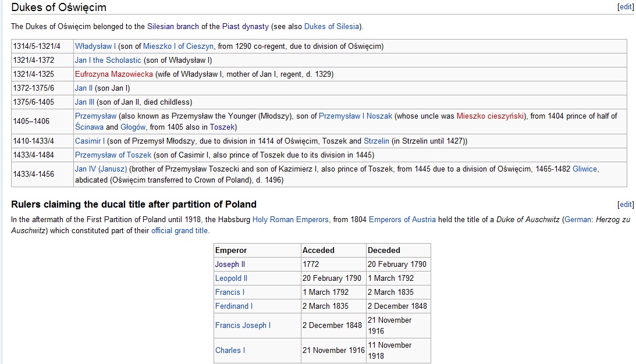636x364 pixels.
Task: Open the Głogów link
Action: tap(133, 127)
